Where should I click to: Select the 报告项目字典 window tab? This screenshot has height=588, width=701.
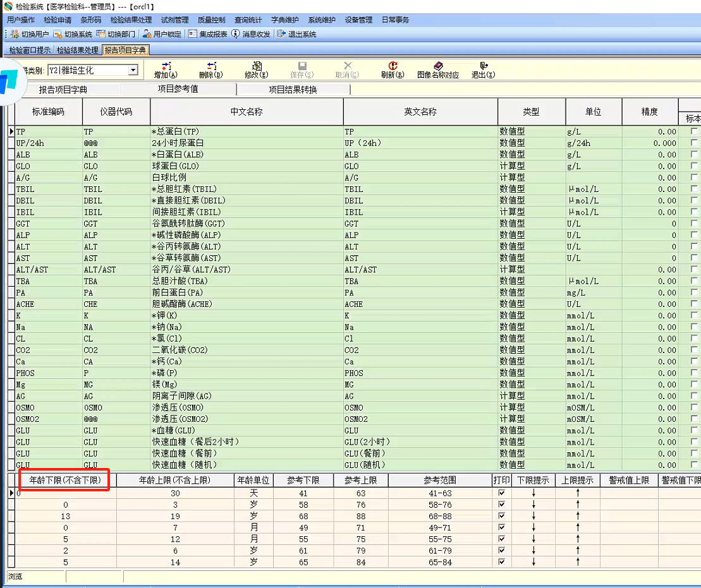125,50
